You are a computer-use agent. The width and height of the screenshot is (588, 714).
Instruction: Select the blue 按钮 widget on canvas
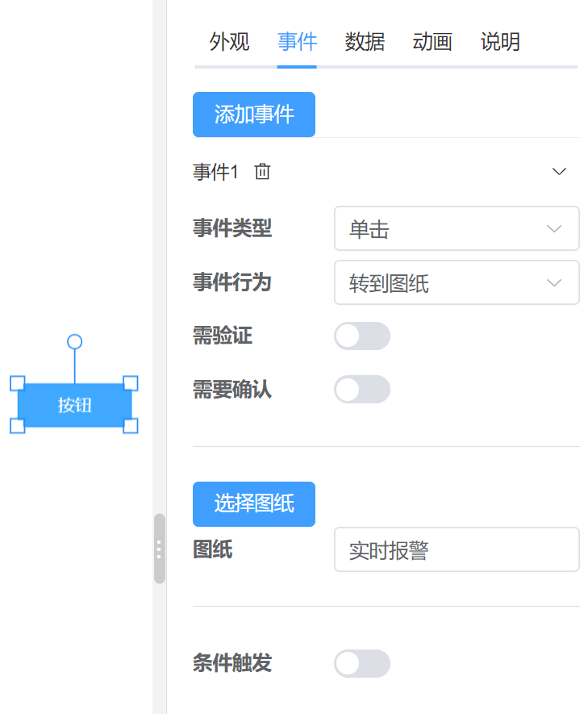[75, 405]
